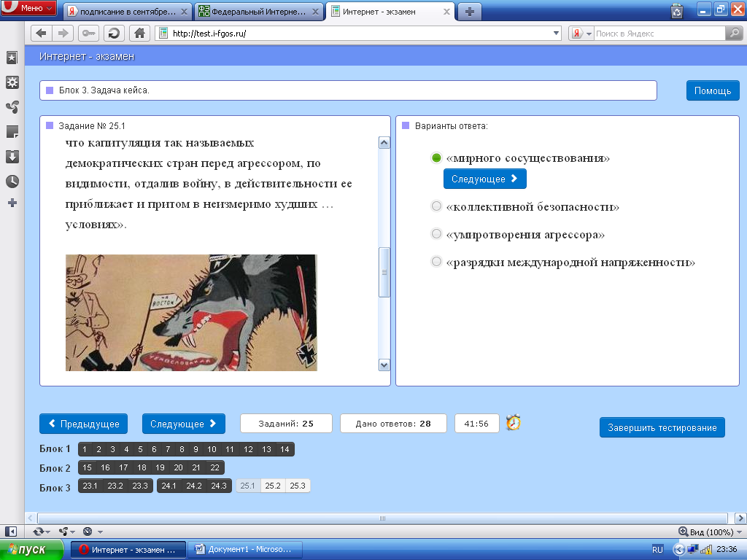Image resolution: width=747 pixels, height=560 pixels.
Task: Select answer «мирного сосуществования»
Action: pyautogui.click(x=436, y=158)
